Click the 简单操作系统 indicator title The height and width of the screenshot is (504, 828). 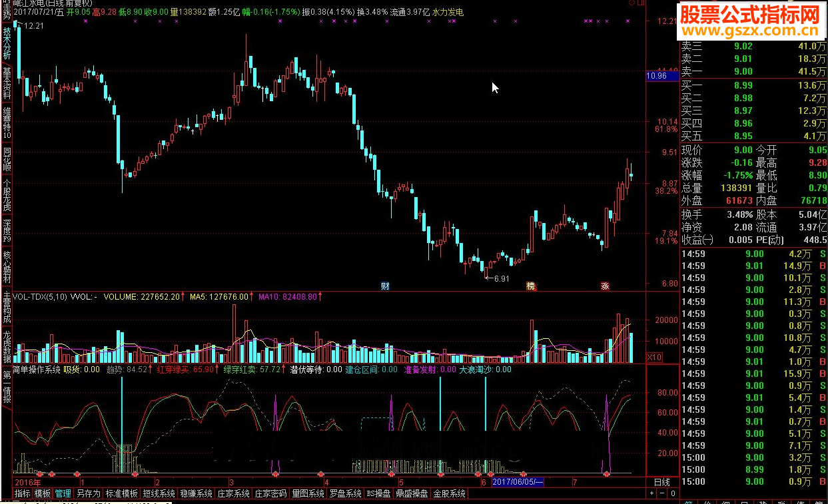[x=37, y=369]
